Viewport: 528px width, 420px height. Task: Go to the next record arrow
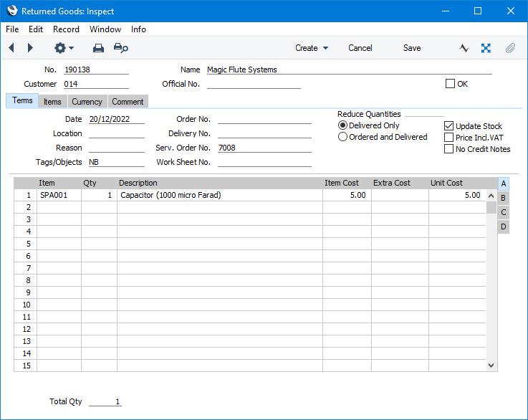tap(30, 48)
